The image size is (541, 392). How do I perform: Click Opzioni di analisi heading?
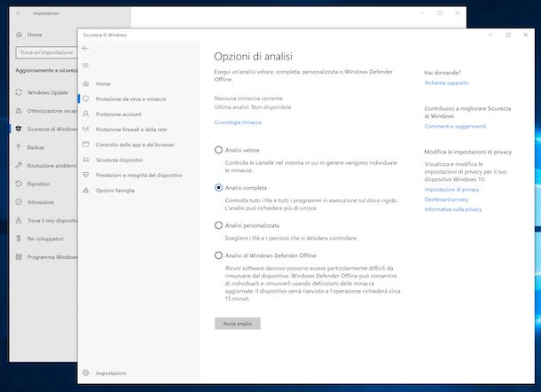254,56
